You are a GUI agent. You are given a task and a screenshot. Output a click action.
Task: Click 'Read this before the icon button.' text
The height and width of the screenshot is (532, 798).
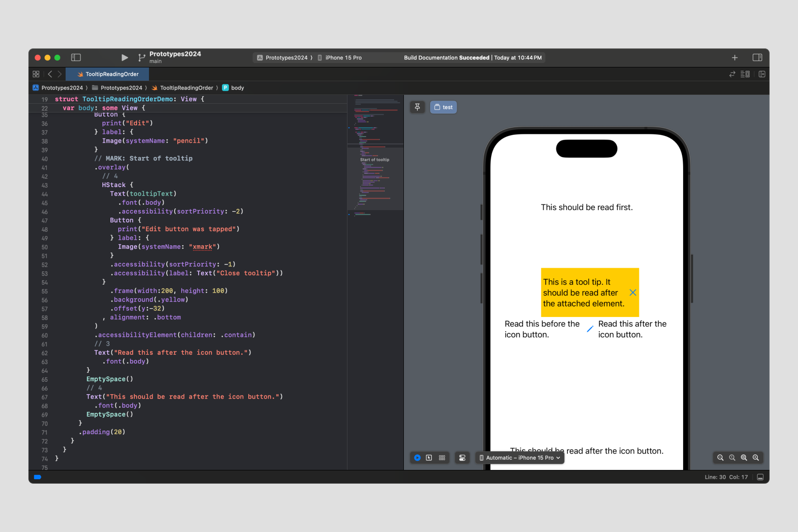tap(542, 329)
